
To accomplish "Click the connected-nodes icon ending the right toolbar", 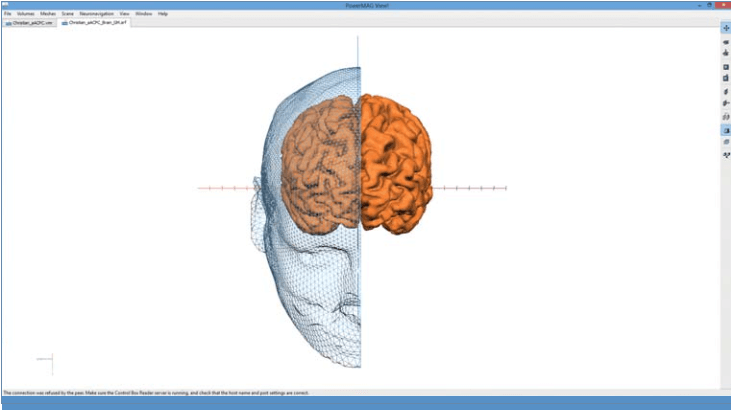I will point(725,155).
